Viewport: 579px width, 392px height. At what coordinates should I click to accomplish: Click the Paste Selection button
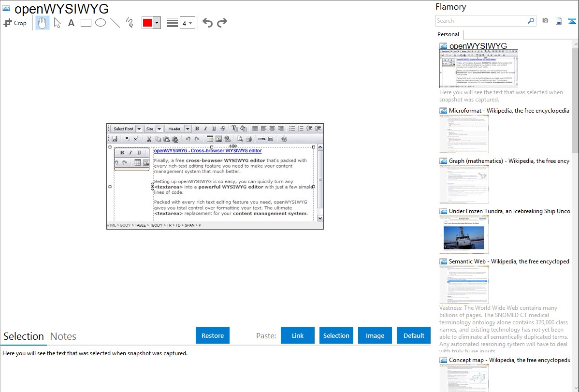336,335
